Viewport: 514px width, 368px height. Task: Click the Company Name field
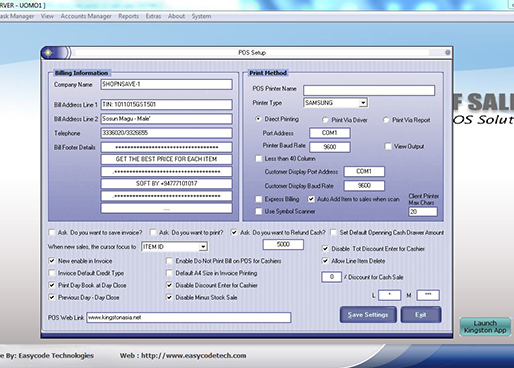(166, 84)
